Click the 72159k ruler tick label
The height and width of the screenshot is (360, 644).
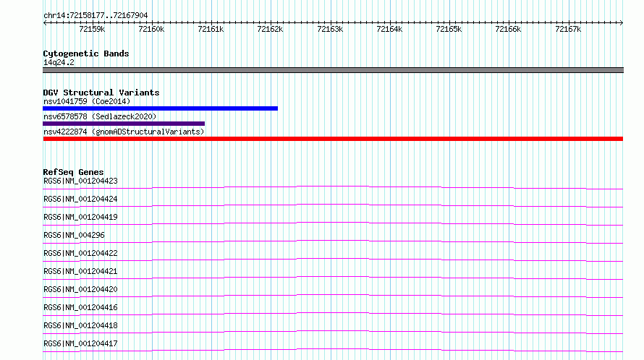pos(92,29)
